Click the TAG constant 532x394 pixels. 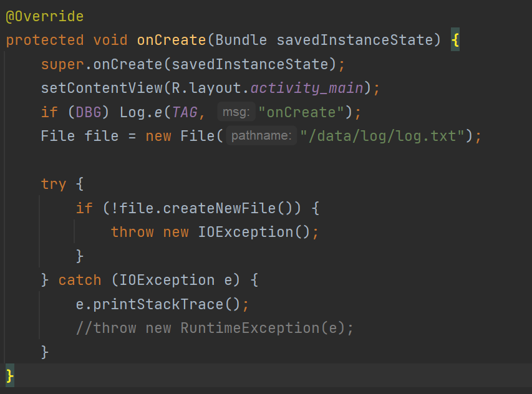[x=185, y=112]
